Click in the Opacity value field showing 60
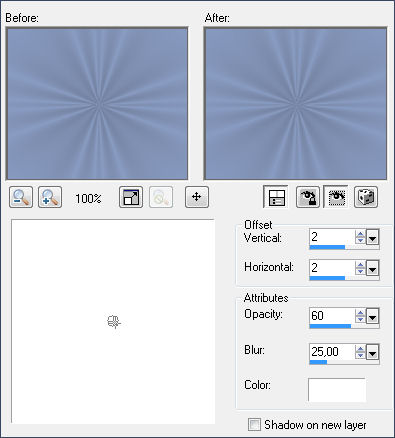Viewport: 395px width, 438px height. point(332,316)
